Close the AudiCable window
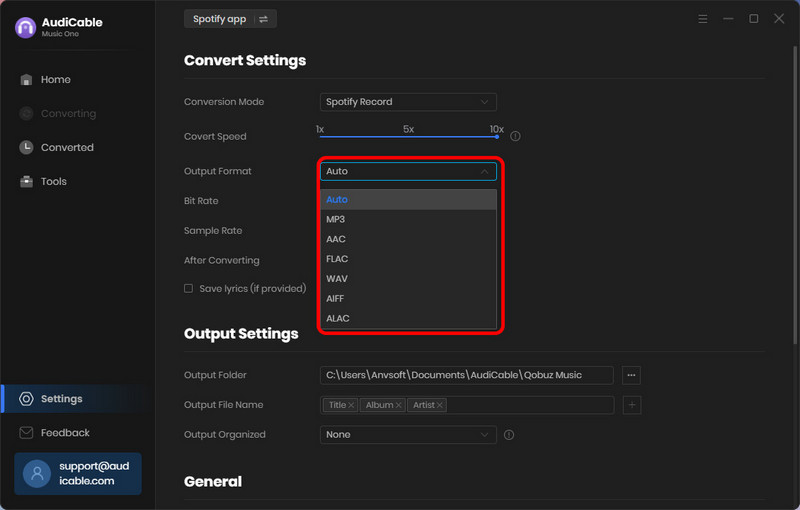 [x=779, y=19]
